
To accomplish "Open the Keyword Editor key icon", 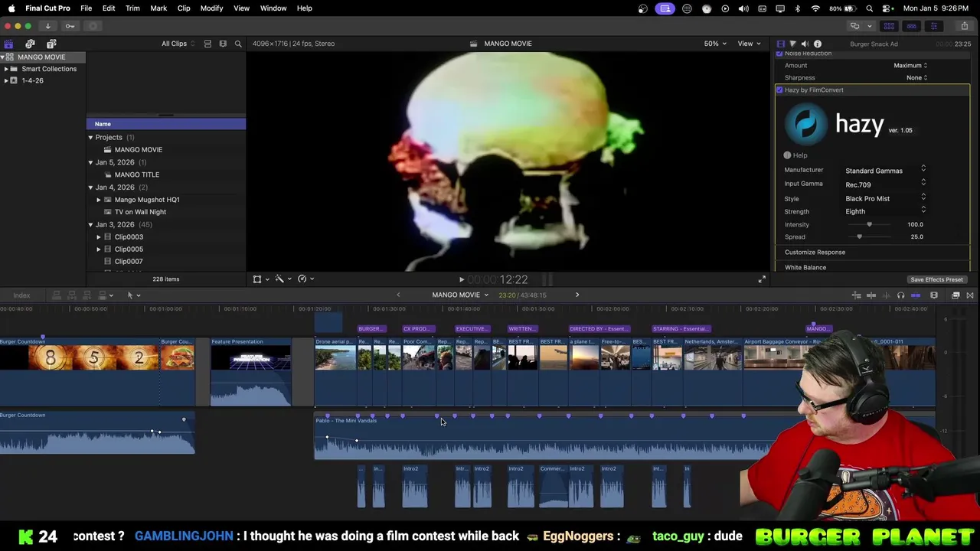I will click(70, 26).
